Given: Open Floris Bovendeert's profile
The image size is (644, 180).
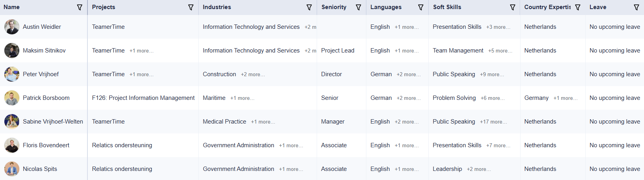Looking at the screenshot, I should [x=46, y=145].
